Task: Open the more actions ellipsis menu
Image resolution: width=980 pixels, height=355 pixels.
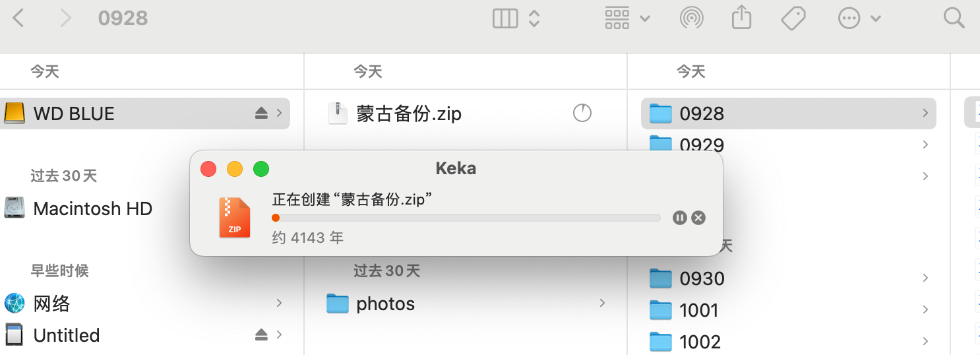Action: click(x=859, y=18)
